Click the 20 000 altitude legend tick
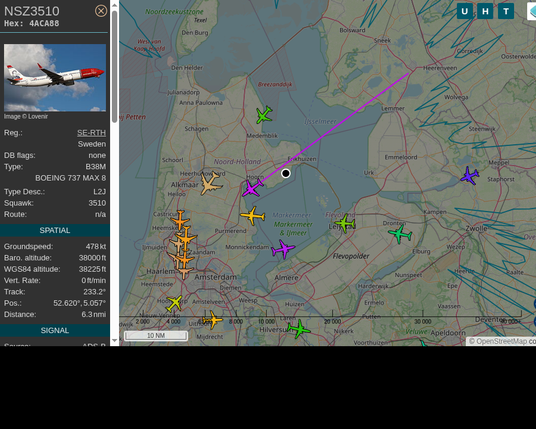 [x=332, y=322]
